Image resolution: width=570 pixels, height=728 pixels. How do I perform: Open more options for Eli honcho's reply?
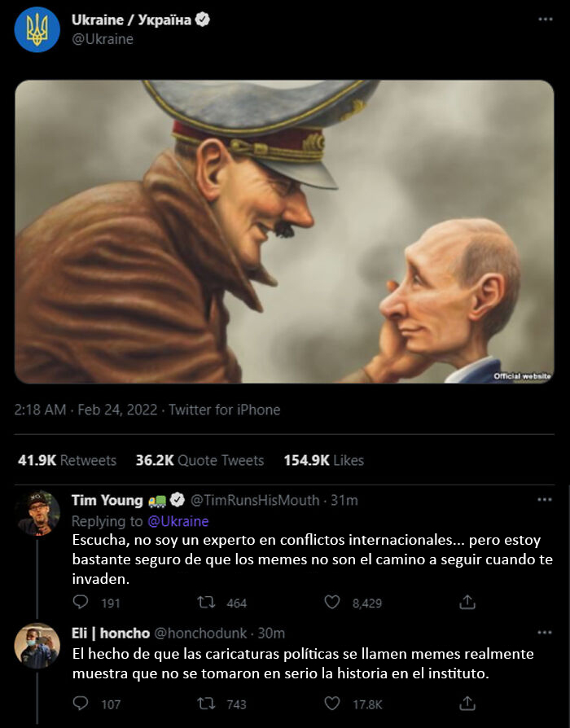[x=545, y=633]
